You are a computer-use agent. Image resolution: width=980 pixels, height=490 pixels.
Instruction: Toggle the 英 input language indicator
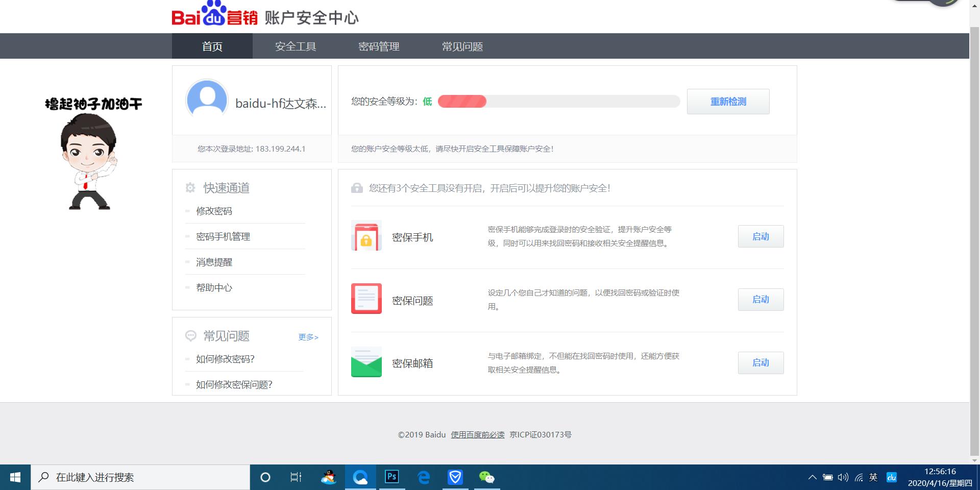click(873, 477)
